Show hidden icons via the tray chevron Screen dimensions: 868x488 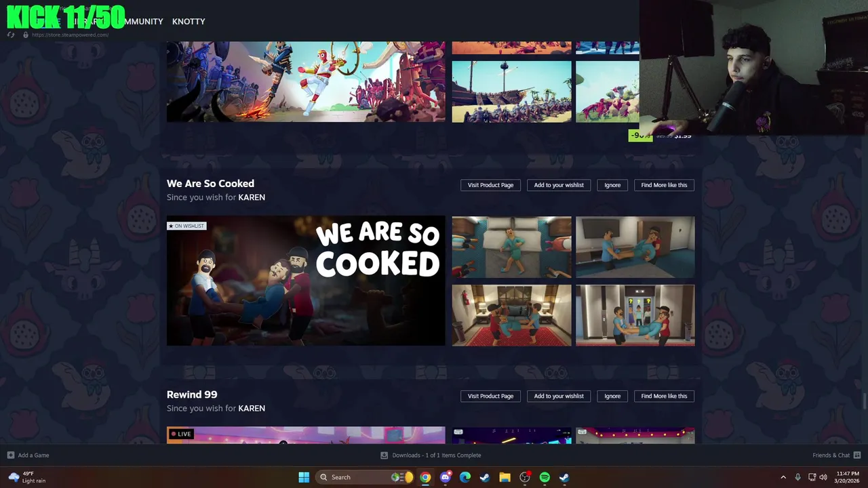click(783, 477)
